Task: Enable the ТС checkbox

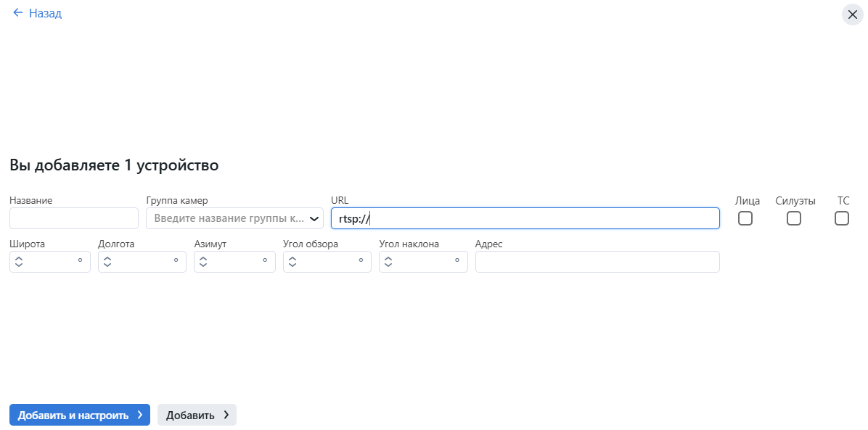Action: click(x=842, y=218)
